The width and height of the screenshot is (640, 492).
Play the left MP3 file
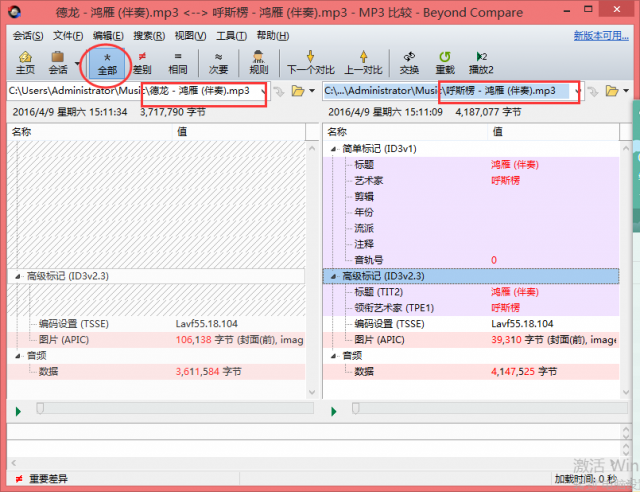(x=18, y=411)
